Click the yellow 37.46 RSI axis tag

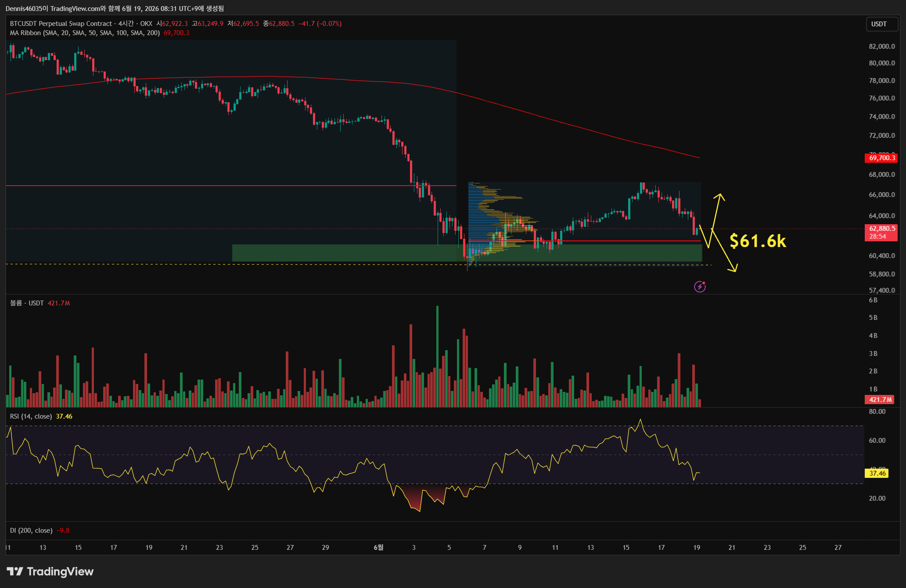point(877,473)
